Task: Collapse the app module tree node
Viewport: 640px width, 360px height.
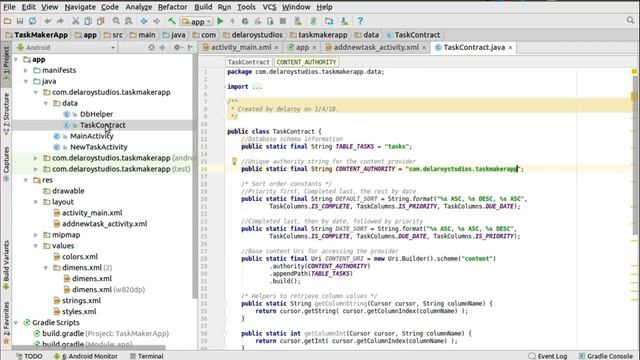Action: coord(16,60)
